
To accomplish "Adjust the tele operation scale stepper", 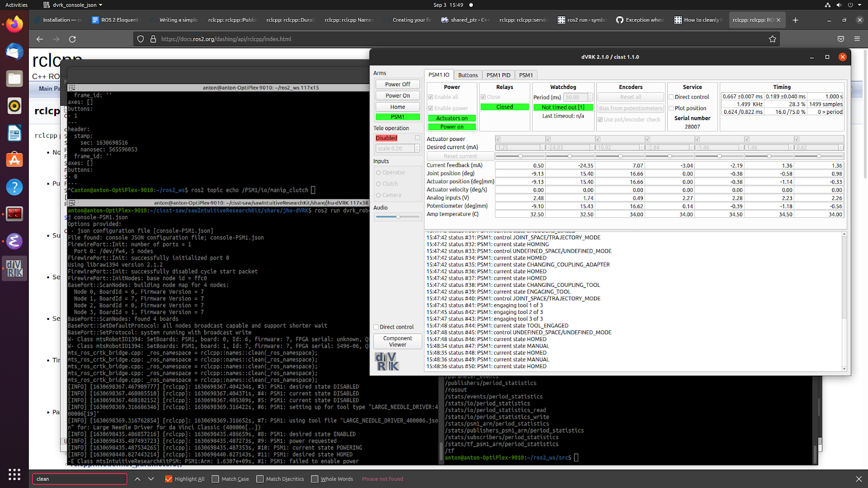I will click(417, 149).
